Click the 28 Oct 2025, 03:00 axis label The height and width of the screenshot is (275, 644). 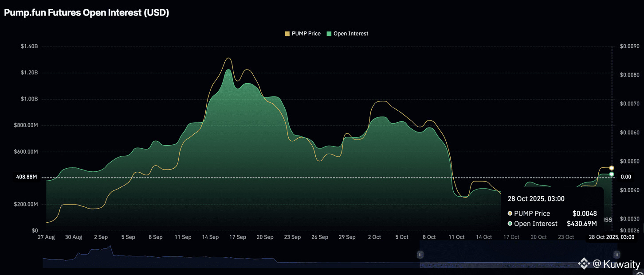point(612,237)
